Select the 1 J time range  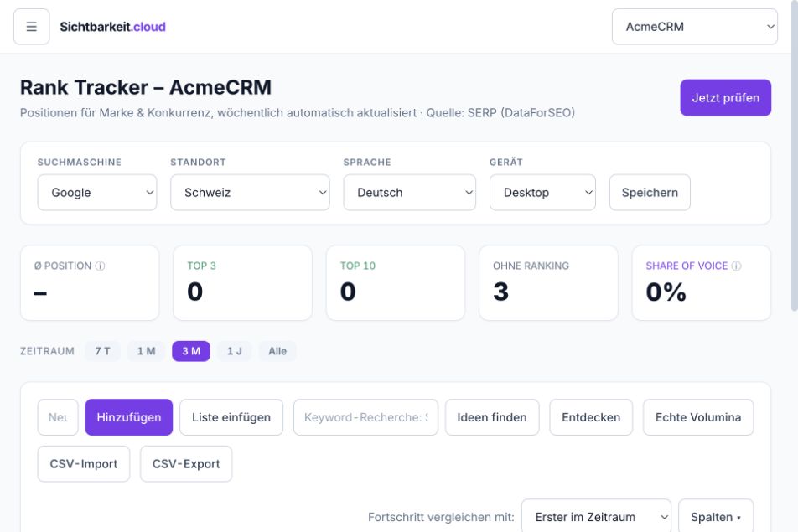click(x=234, y=351)
